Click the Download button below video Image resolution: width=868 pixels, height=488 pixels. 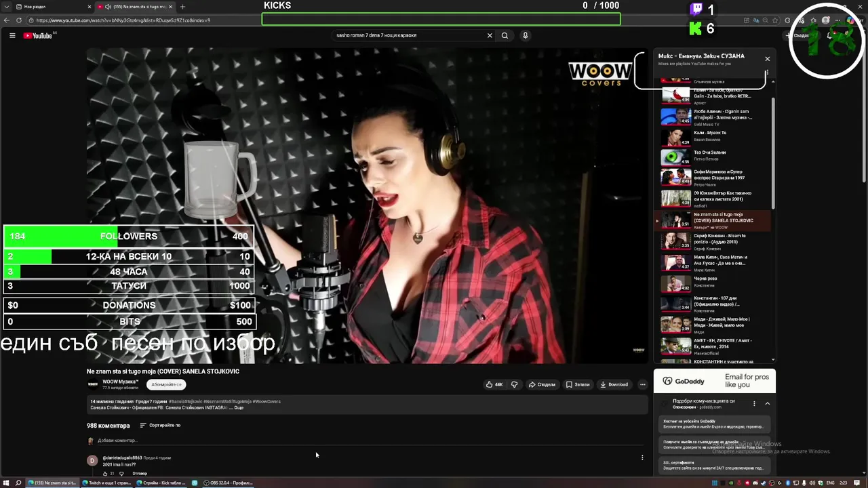pyautogui.click(x=614, y=384)
